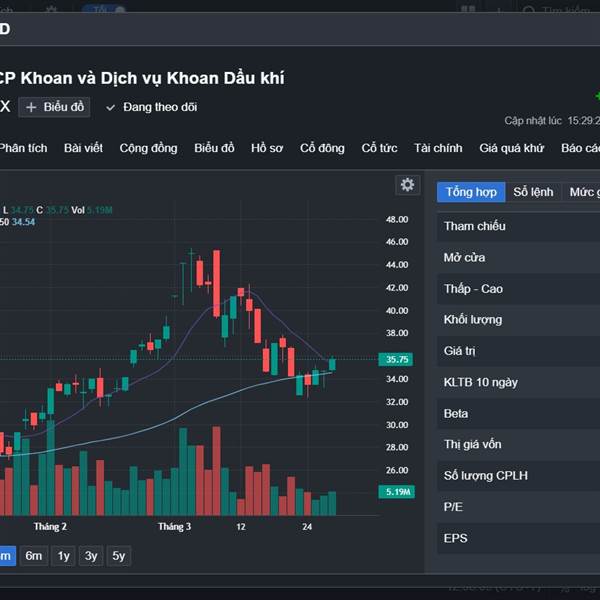This screenshot has width=600, height=600.
Task: Click the Tháng 3 time axis label
Action: [174, 526]
